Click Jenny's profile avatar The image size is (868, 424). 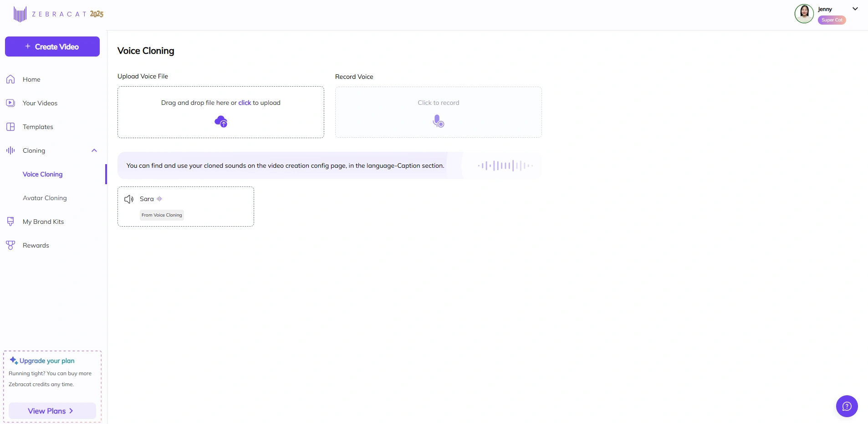click(804, 14)
